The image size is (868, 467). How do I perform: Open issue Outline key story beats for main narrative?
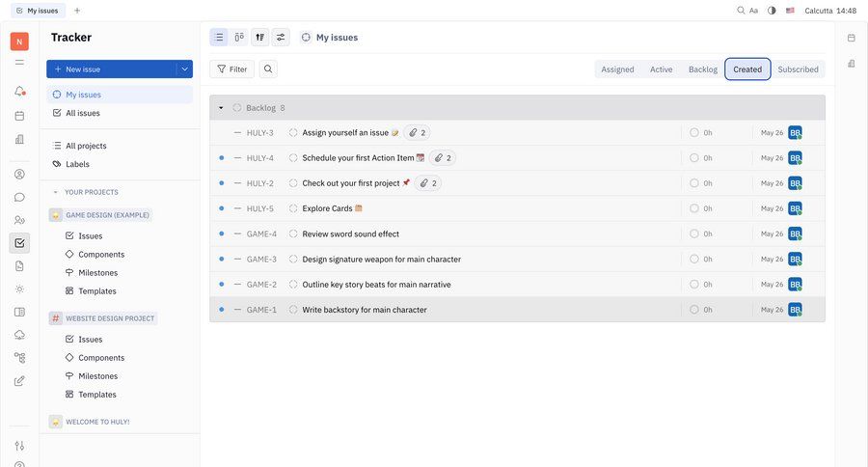376,285
